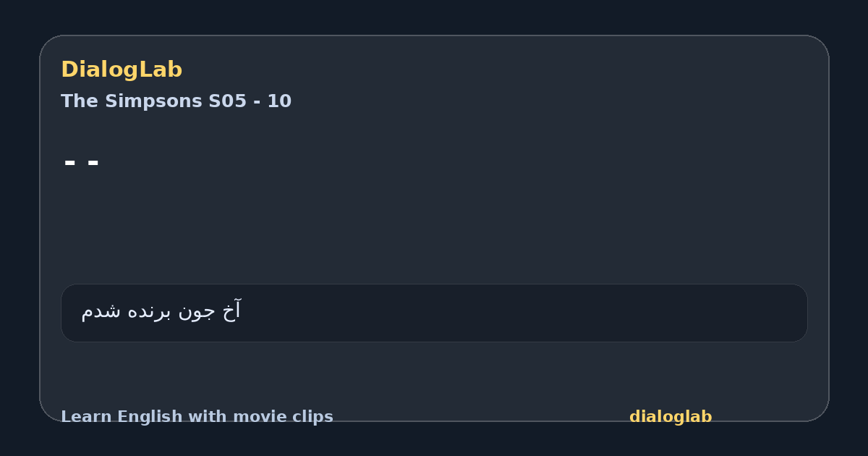Click the Persian word جون
The width and height of the screenshot is (868, 456).
point(197,312)
